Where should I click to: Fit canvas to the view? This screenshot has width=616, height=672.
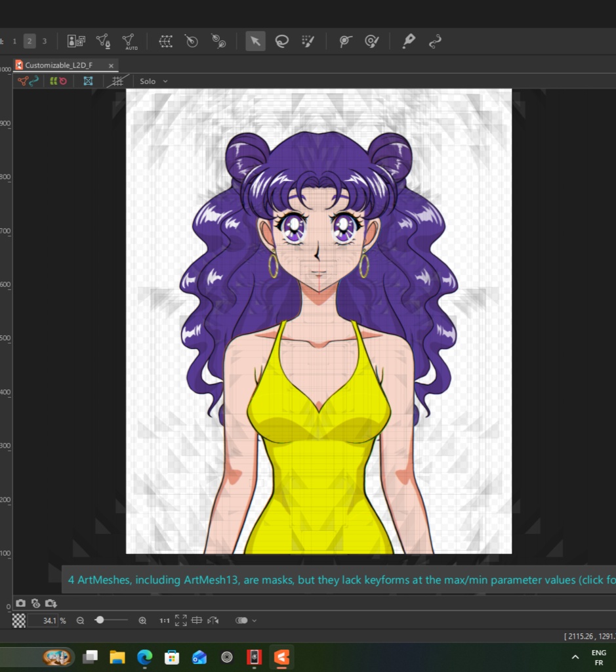pos(181,620)
